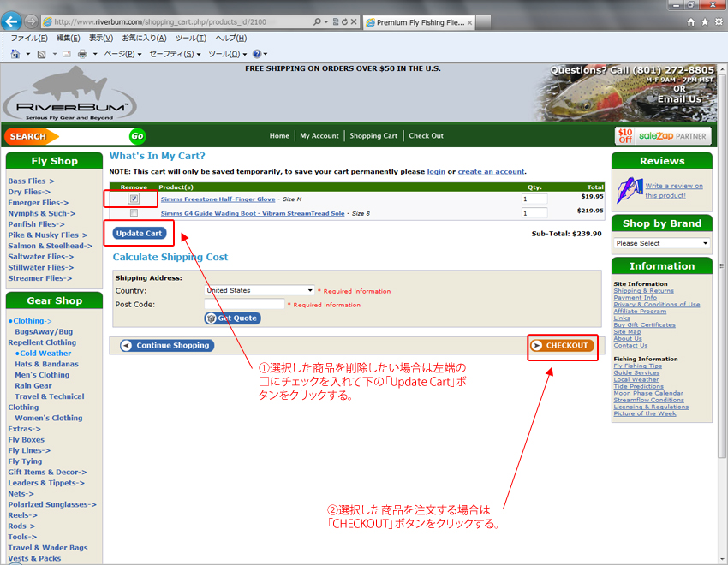
Task: Check the Remove box for Simms G4 Wading Boot
Action: (x=134, y=213)
